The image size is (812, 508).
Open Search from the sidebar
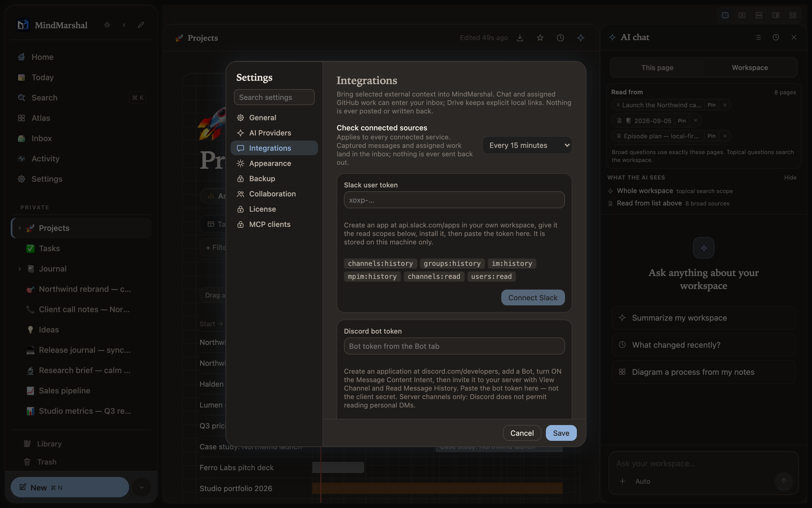point(81,98)
